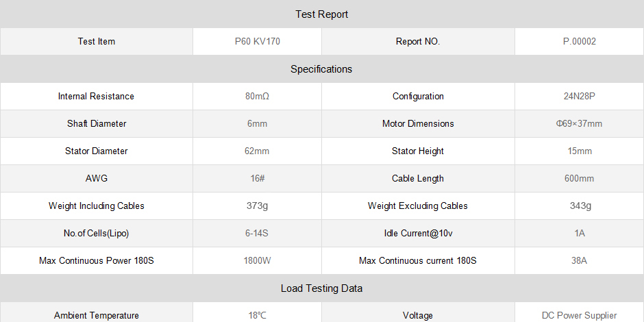Click the Specifications section header
Viewport: 644px width, 322px height.
321,69
